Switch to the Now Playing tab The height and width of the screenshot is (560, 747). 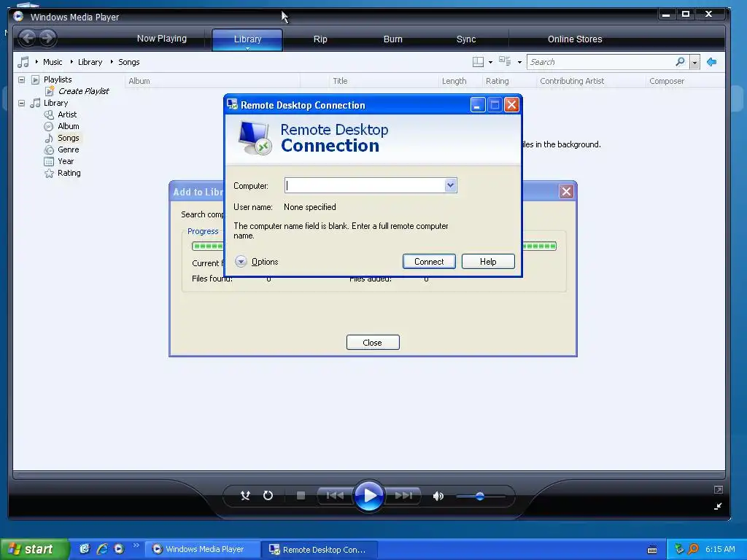click(x=161, y=39)
